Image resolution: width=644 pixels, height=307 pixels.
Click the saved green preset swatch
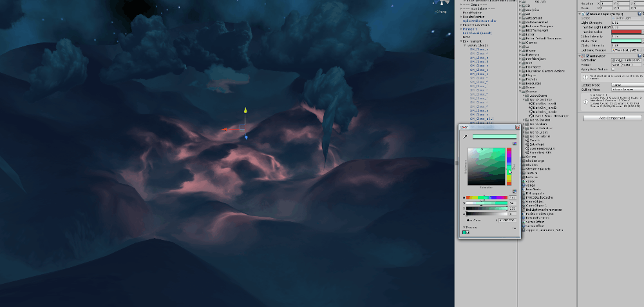464,233
